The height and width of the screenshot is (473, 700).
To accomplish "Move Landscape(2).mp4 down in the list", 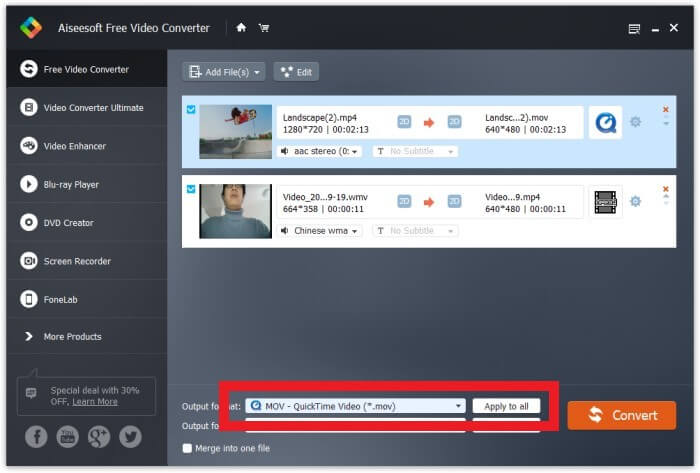I will [x=666, y=124].
